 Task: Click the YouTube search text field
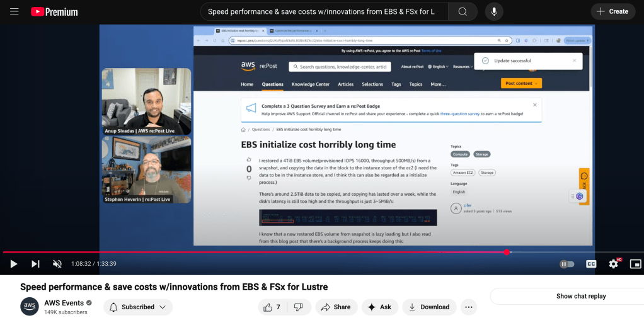[321, 11]
